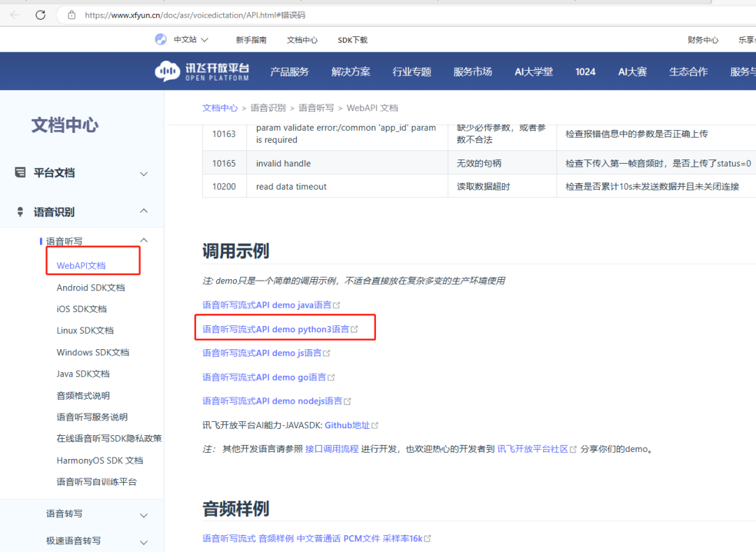756x552 pixels.
Task: Open WebAPI文档 in the sidebar
Action: tap(81, 265)
